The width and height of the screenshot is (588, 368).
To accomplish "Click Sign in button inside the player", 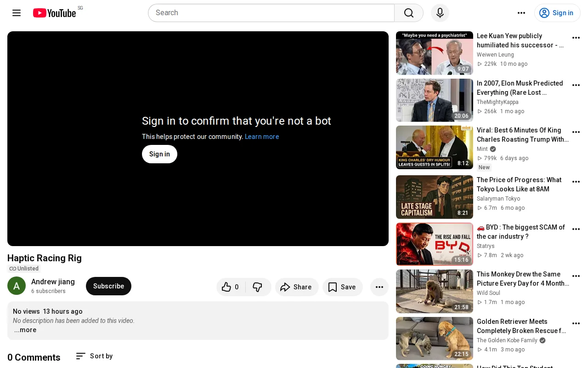I will point(159,154).
